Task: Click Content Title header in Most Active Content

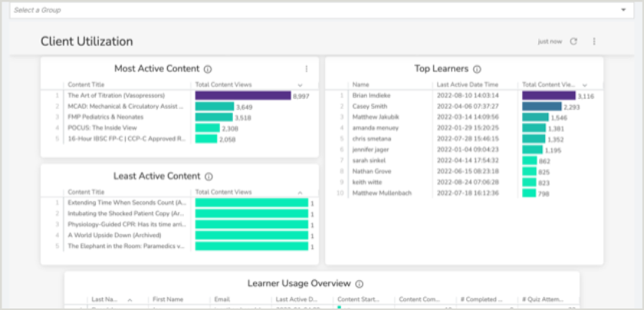Action: pyautogui.click(x=86, y=84)
